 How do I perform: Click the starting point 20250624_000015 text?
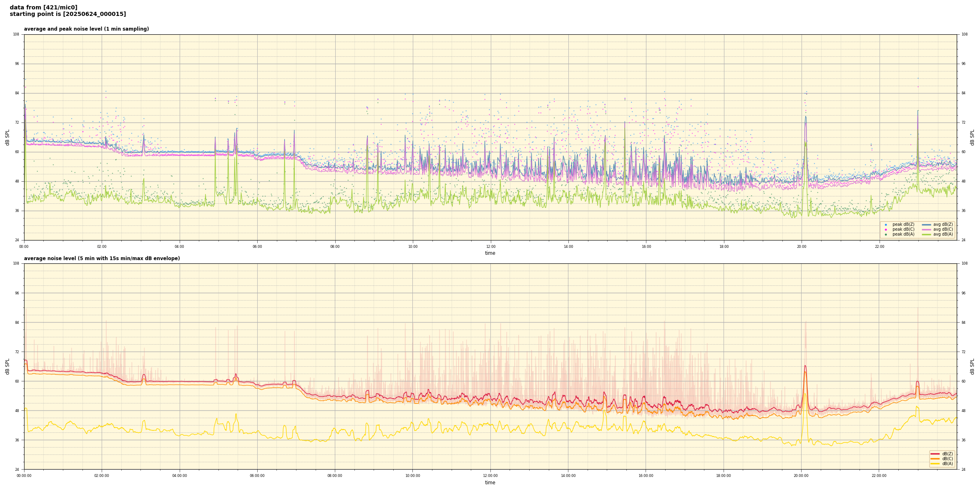point(68,14)
